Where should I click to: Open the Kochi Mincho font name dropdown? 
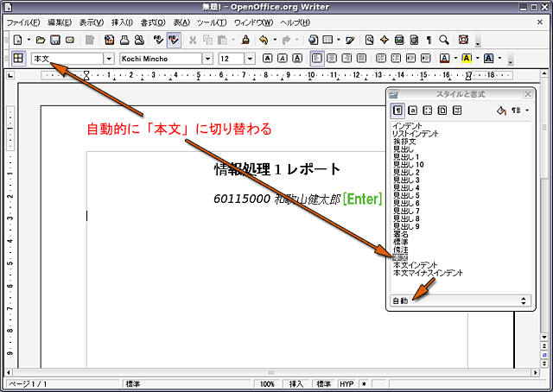[x=207, y=59]
